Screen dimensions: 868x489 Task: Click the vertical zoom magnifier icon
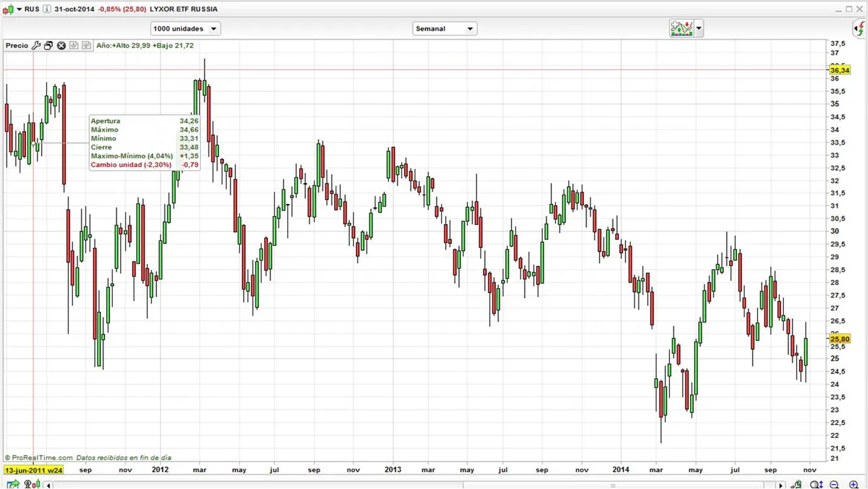click(817, 484)
